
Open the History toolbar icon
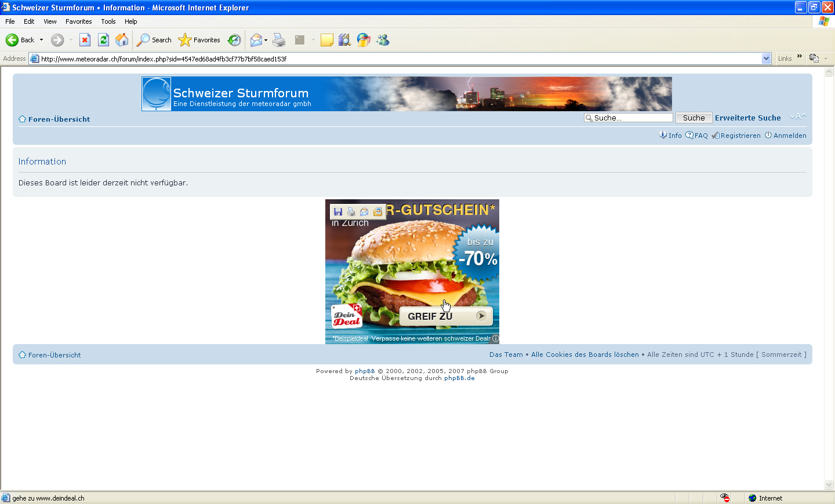point(234,40)
